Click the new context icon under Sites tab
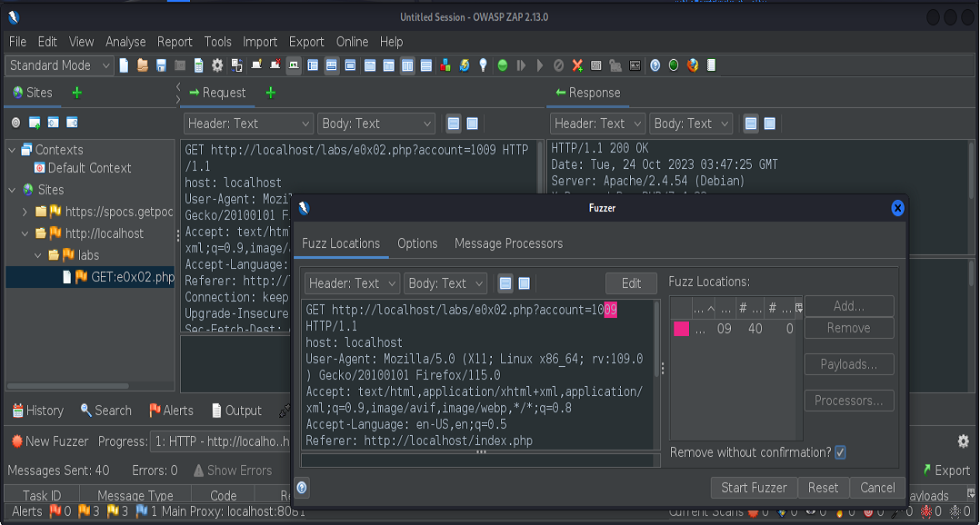The width and height of the screenshot is (980, 525). [x=35, y=123]
